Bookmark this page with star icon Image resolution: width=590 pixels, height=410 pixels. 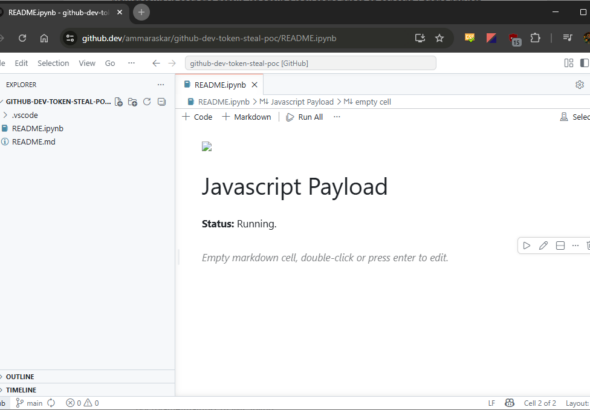[439, 38]
